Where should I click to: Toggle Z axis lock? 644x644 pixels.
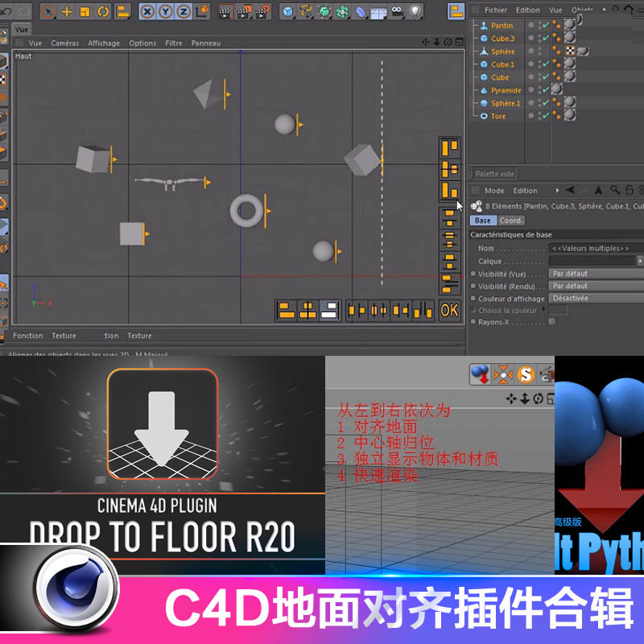click(x=184, y=11)
